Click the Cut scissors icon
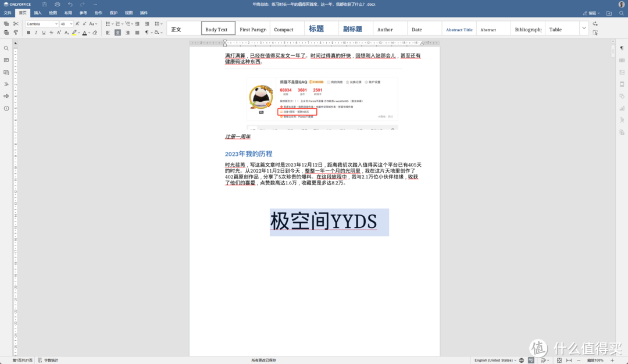 point(16,24)
